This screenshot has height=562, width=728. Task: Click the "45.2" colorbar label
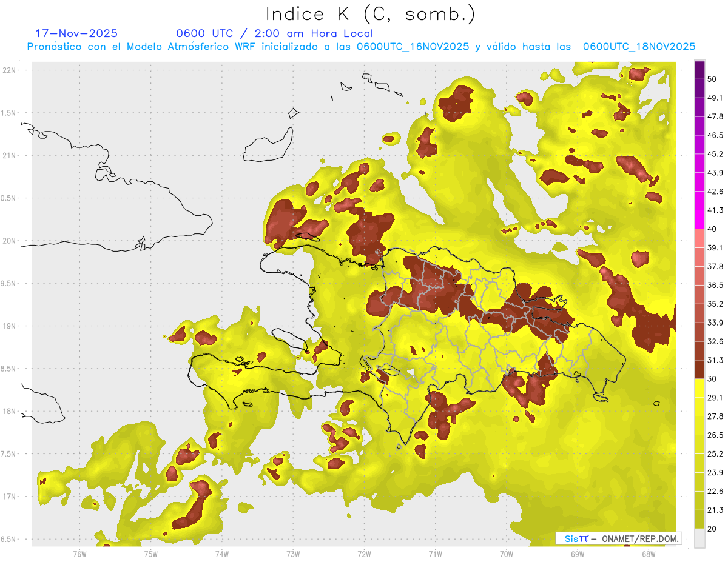[715, 154]
